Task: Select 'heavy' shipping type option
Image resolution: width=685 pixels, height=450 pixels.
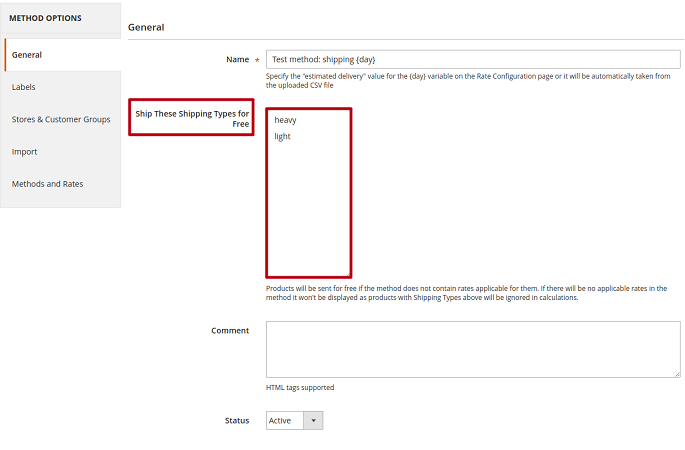Action: [285, 120]
